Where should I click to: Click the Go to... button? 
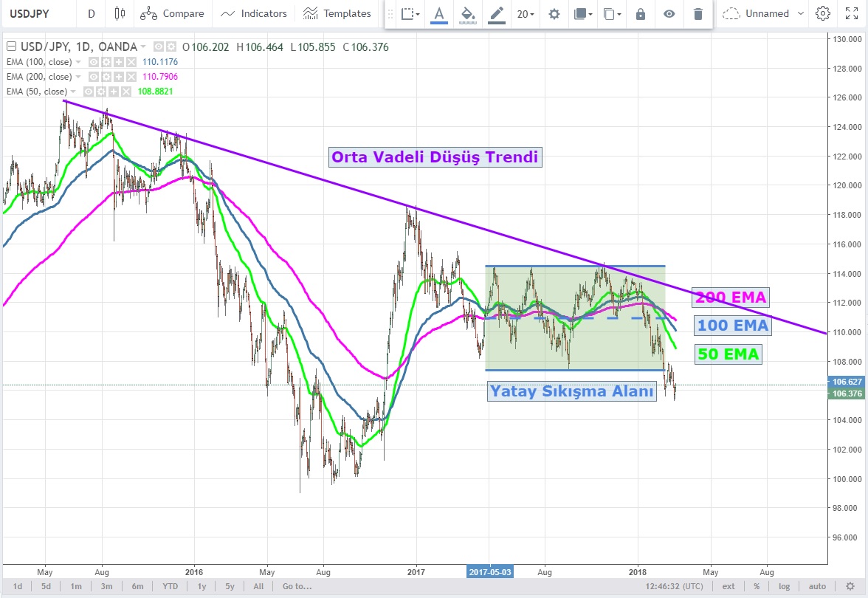(297, 586)
